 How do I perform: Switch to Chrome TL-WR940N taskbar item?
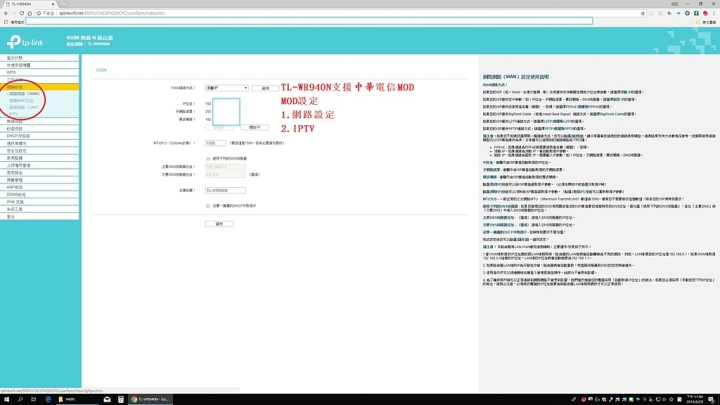coord(151,399)
